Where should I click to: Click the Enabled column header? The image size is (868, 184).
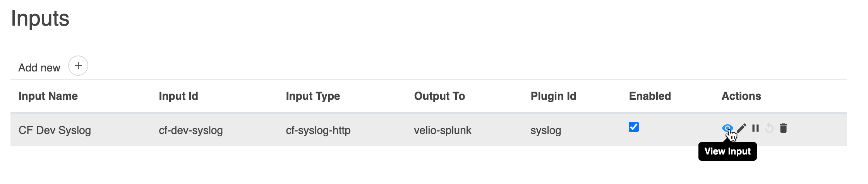[x=650, y=96]
